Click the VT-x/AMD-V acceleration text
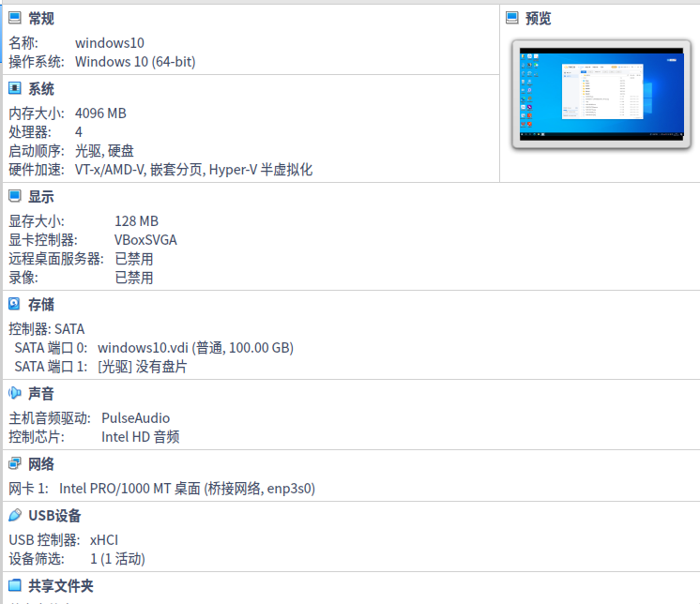 [193, 170]
